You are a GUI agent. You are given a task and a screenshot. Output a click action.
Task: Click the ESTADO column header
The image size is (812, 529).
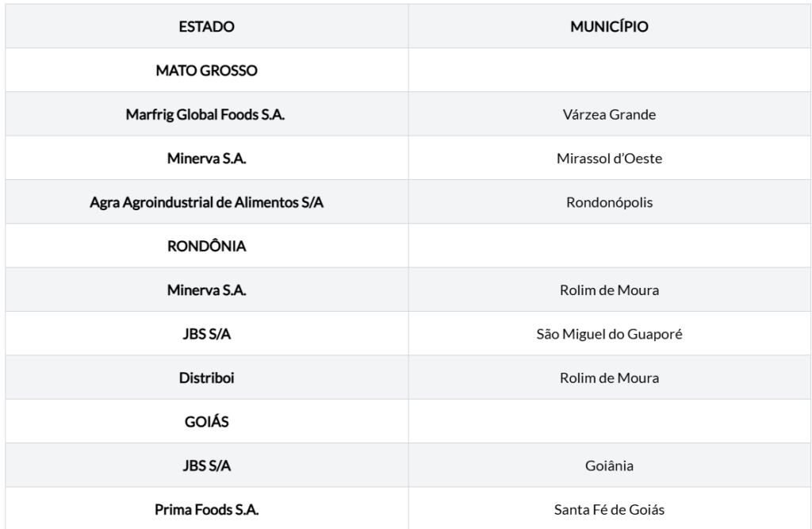point(207,26)
